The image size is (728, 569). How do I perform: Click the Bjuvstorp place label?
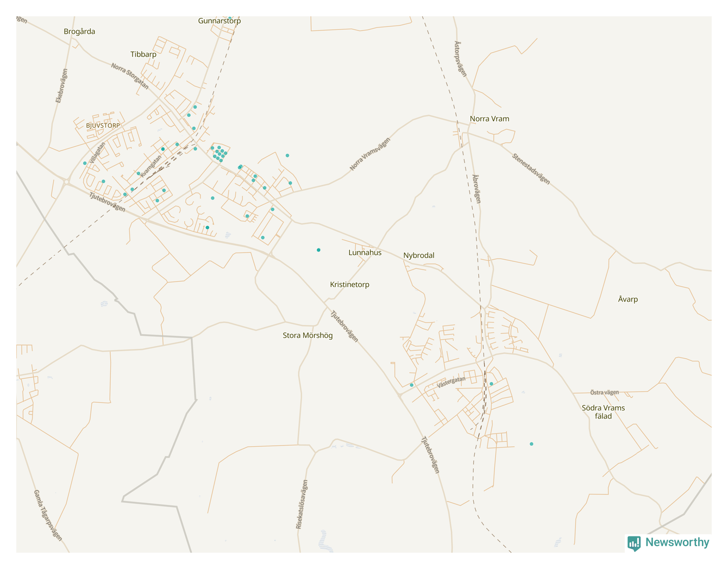(103, 126)
